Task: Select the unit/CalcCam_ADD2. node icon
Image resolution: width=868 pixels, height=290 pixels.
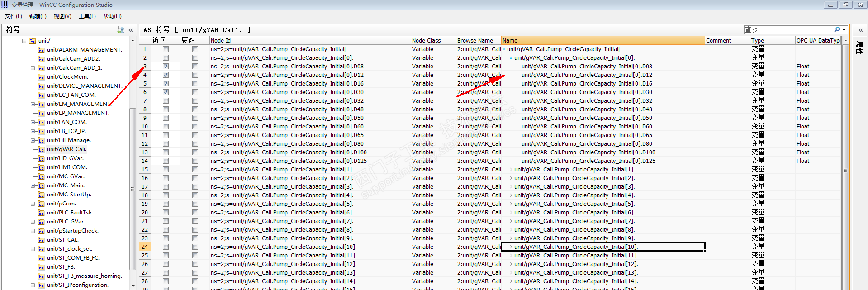Action: coord(41,59)
